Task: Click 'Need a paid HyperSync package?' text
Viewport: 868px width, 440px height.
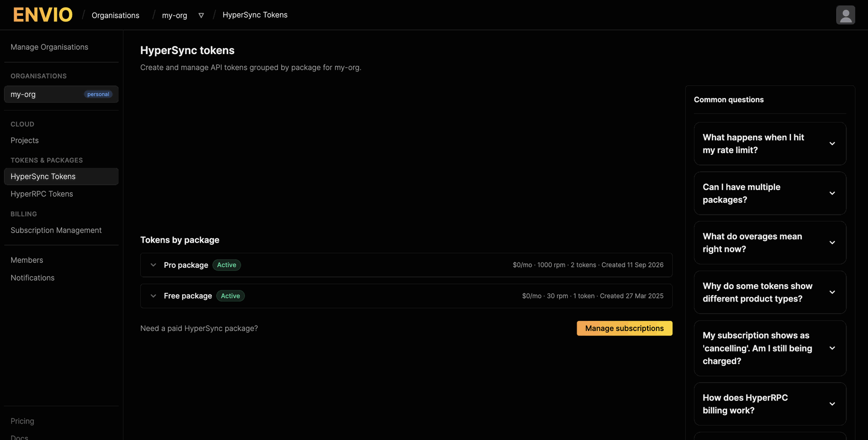Action: [199, 329]
